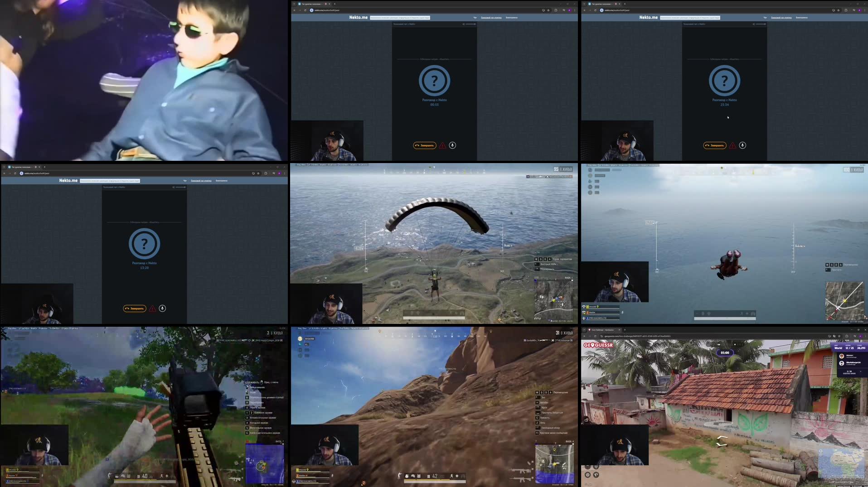Open the tab search chevron in the 00:55 call browser
Image resolution: width=868 pixels, height=487 pixels.
tap(294, 4)
